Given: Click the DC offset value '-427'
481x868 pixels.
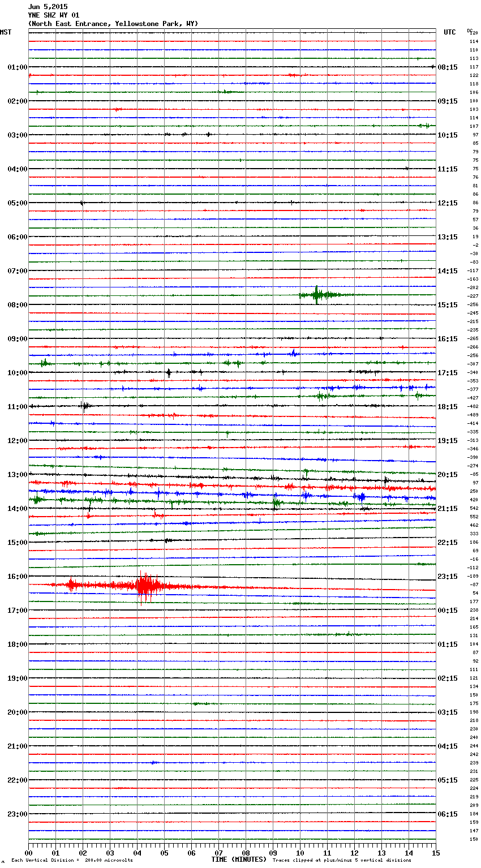Looking at the screenshot, I should coord(473,398).
